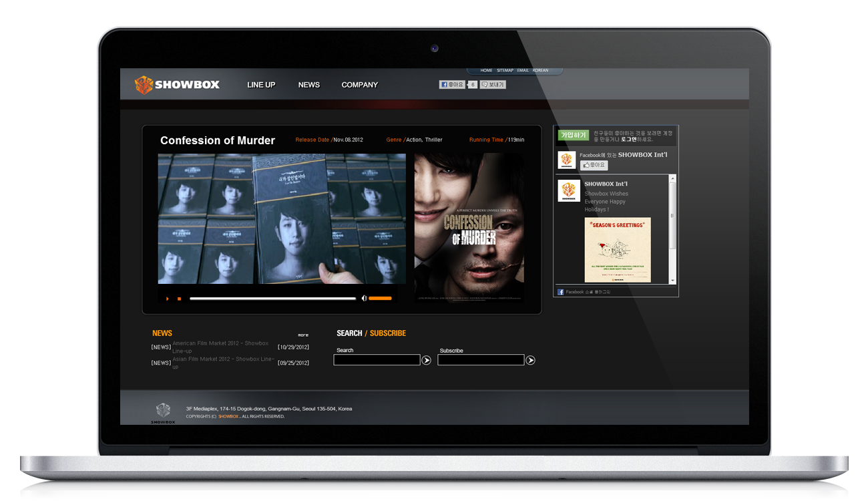
Task: Submit the Subscribe arrow button
Action: 530,360
